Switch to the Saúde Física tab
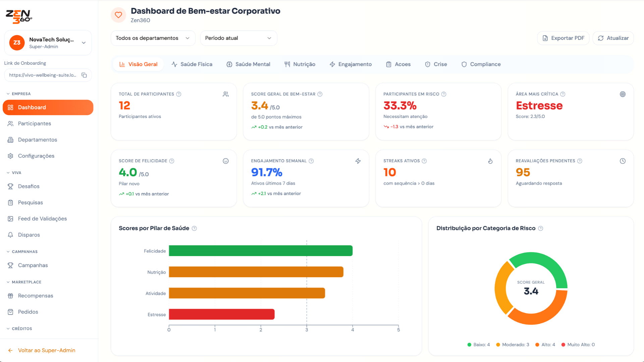 pos(192,64)
